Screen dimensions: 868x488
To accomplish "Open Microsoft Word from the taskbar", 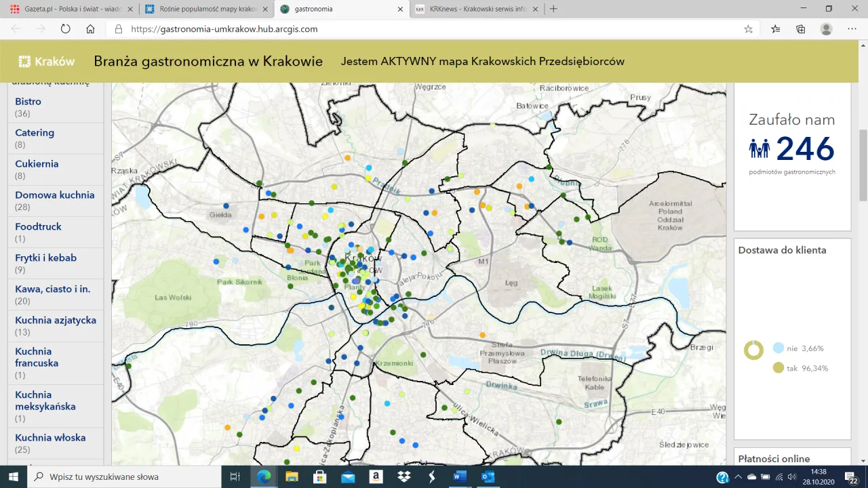I will pyautogui.click(x=459, y=476).
